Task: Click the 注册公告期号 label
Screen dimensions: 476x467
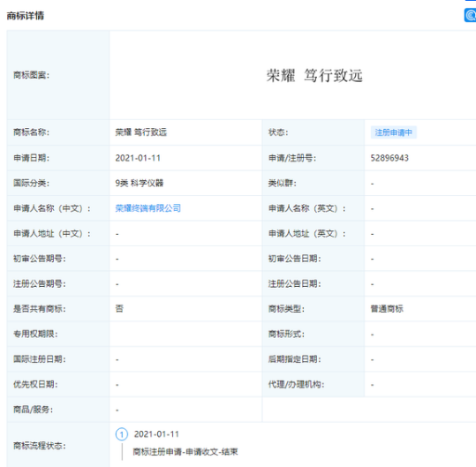Action: coord(40,283)
